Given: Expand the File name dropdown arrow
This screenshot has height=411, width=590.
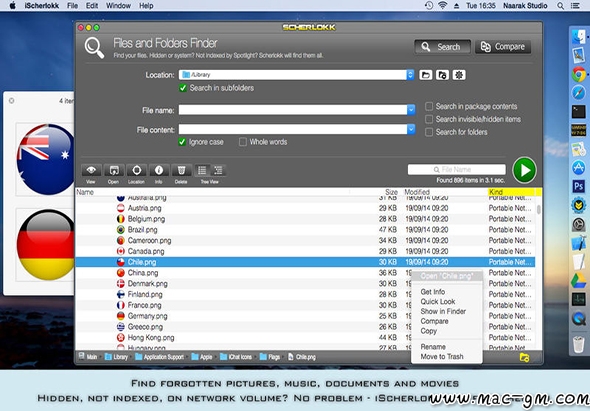Looking at the screenshot, I should pyautogui.click(x=411, y=110).
